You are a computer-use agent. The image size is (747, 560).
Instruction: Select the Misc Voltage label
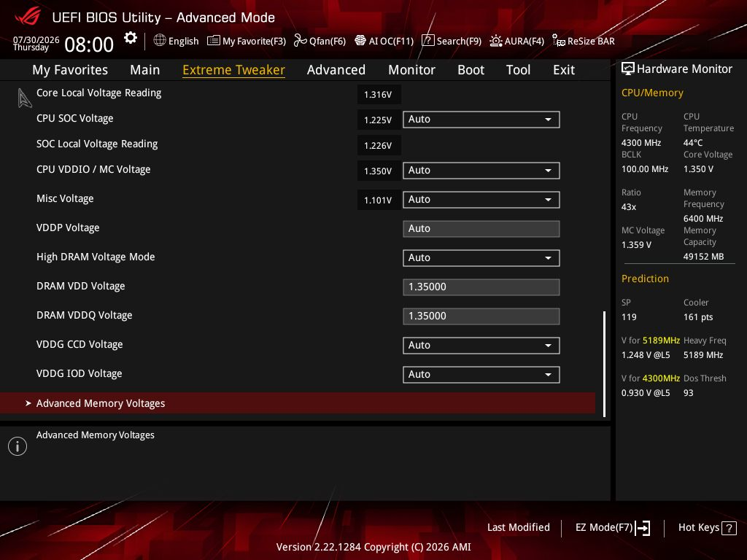[x=65, y=198]
